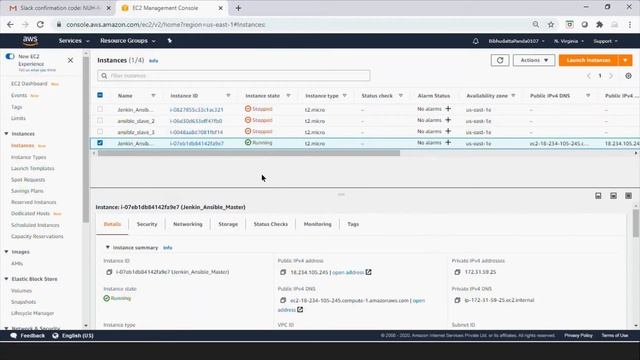Image resolution: width=640 pixels, height=360 pixels.
Task: Close the New EC2 Experience banner
Action: point(70,60)
